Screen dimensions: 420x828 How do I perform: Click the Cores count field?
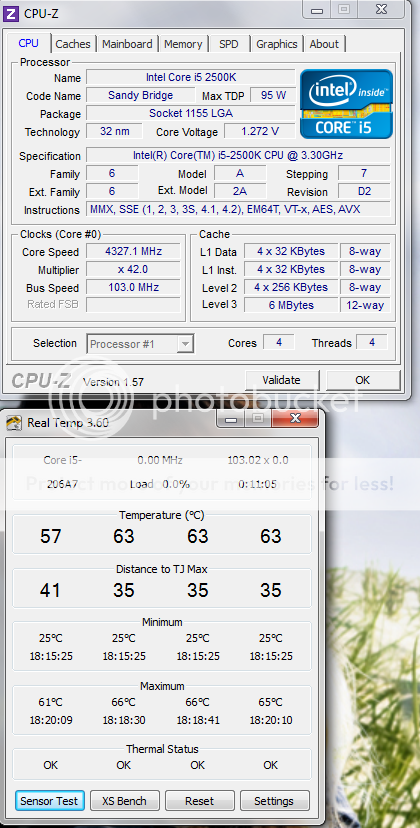[278, 343]
